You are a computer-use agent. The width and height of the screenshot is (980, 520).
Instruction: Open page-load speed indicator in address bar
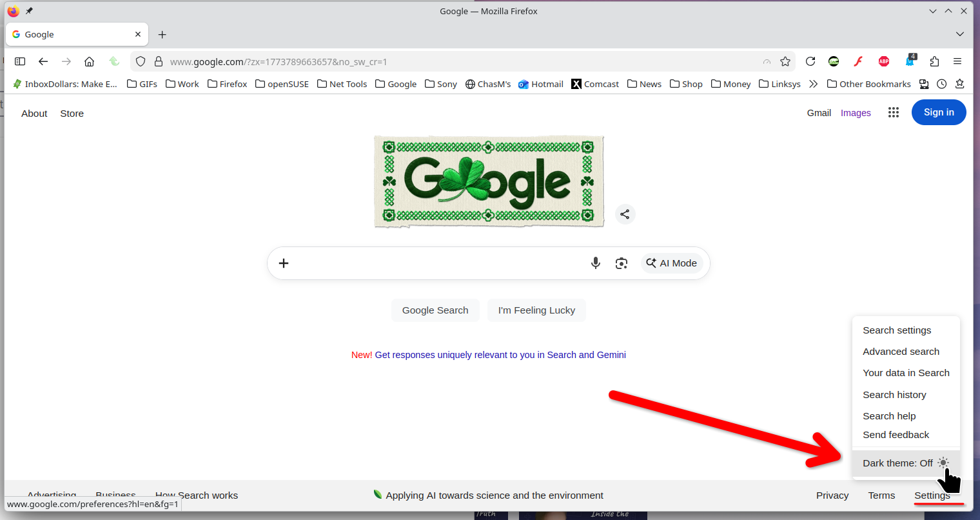767,62
